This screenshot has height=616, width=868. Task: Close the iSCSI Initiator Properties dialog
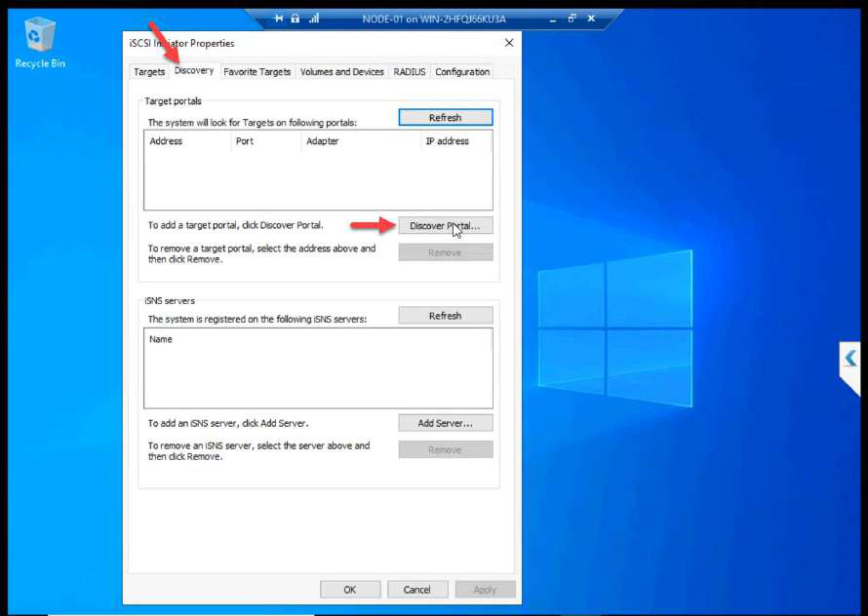pyautogui.click(x=509, y=43)
